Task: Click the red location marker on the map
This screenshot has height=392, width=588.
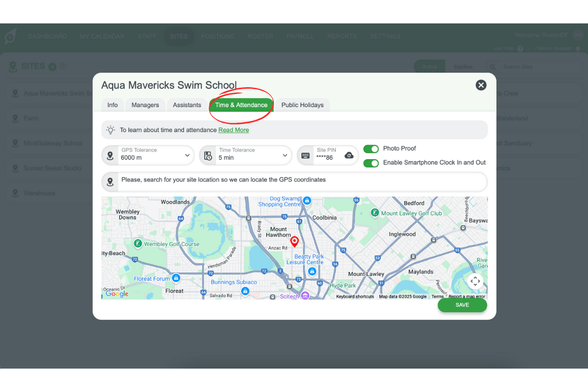Action: [x=294, y=241]
